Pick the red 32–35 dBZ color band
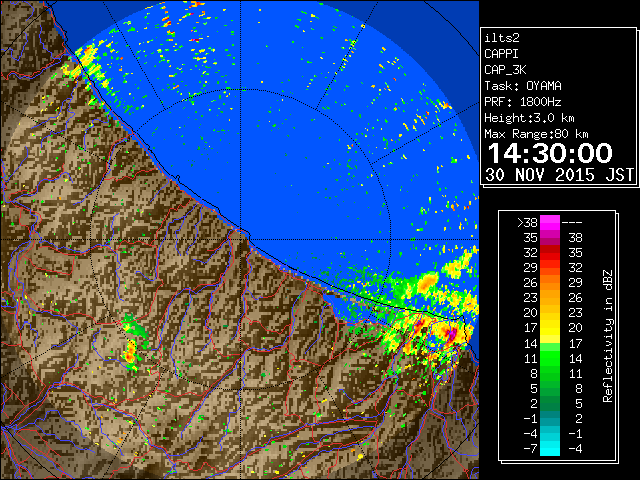Screen dimensions: 640x480 [x=550, y=253]
